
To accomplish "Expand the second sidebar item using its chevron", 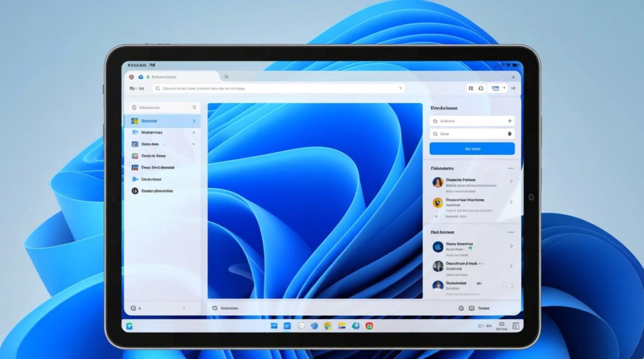I will point(194,132).
